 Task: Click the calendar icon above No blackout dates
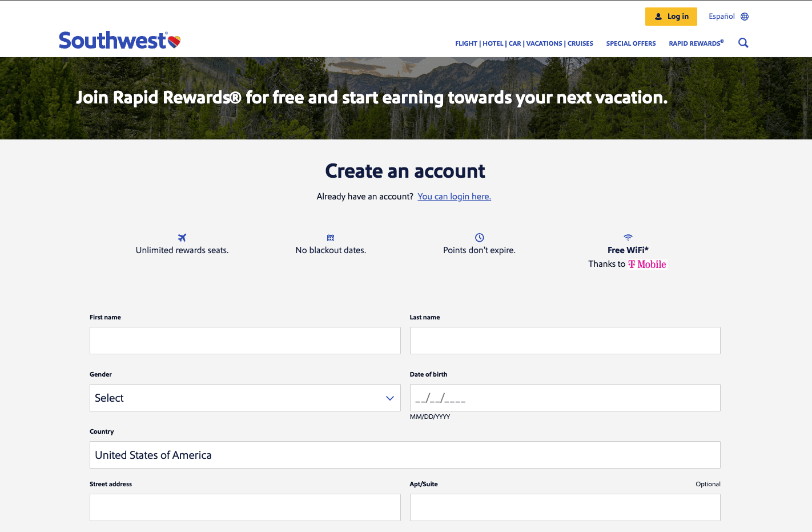331,237
